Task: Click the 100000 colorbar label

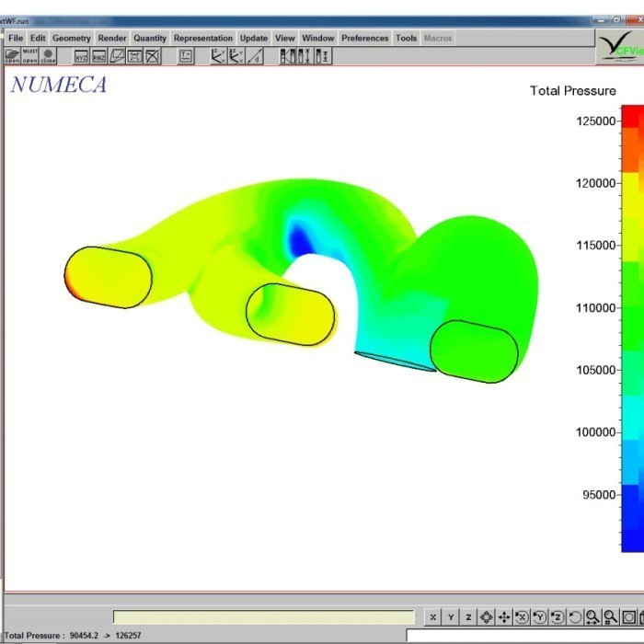Action: click(595, 432)
